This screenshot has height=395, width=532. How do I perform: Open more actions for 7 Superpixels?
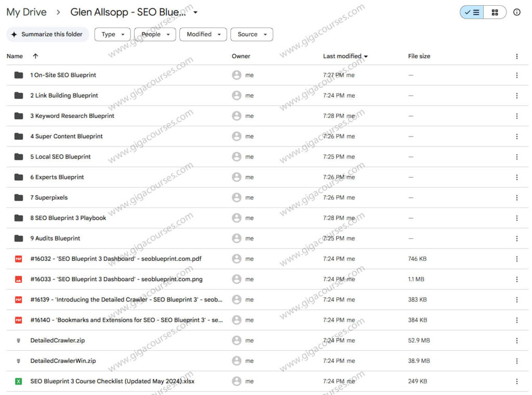pos(516,197)
